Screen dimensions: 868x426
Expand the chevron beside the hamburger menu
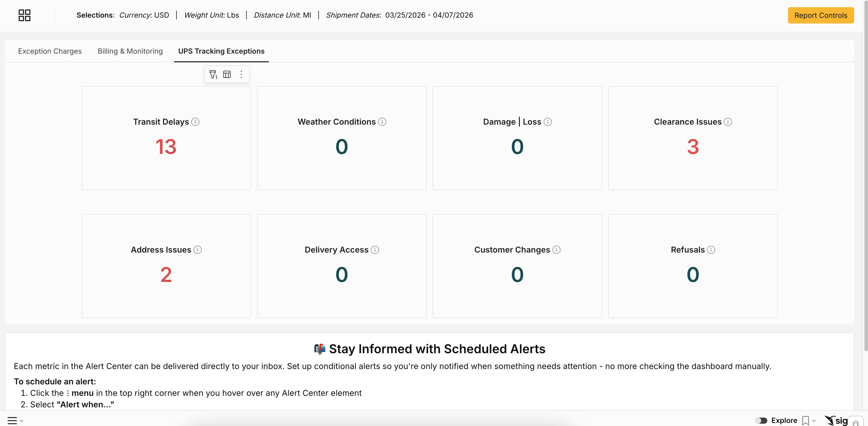pos(21,421)
